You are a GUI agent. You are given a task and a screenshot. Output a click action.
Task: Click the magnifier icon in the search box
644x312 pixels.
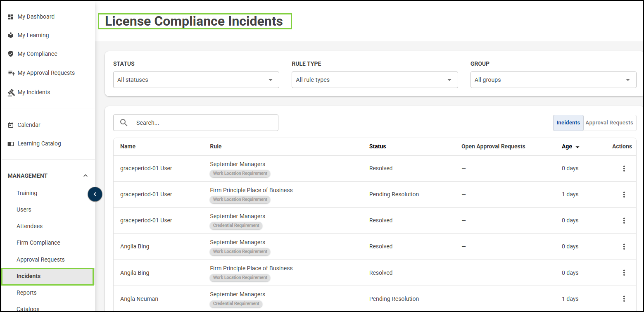pyautogui.click(x=124, y=123)
